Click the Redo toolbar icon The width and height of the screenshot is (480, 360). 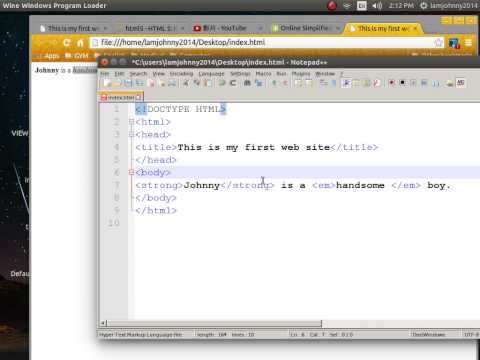233,83
